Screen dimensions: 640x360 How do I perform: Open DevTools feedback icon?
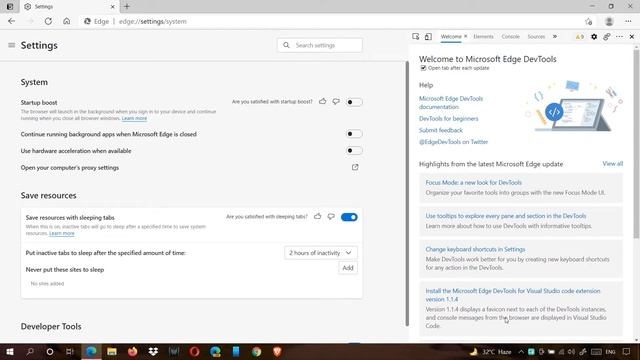pos(607,37)
